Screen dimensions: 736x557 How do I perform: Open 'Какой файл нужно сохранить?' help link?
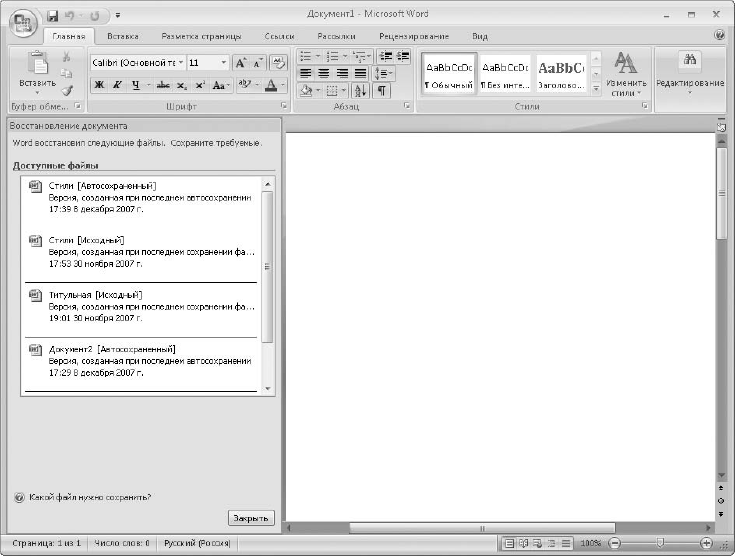pos(90,497)
